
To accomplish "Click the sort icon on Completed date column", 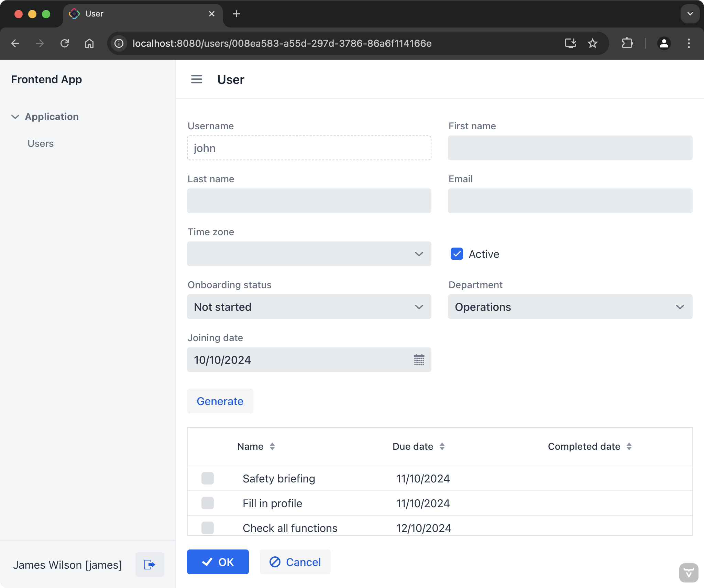I will (629, 446).
